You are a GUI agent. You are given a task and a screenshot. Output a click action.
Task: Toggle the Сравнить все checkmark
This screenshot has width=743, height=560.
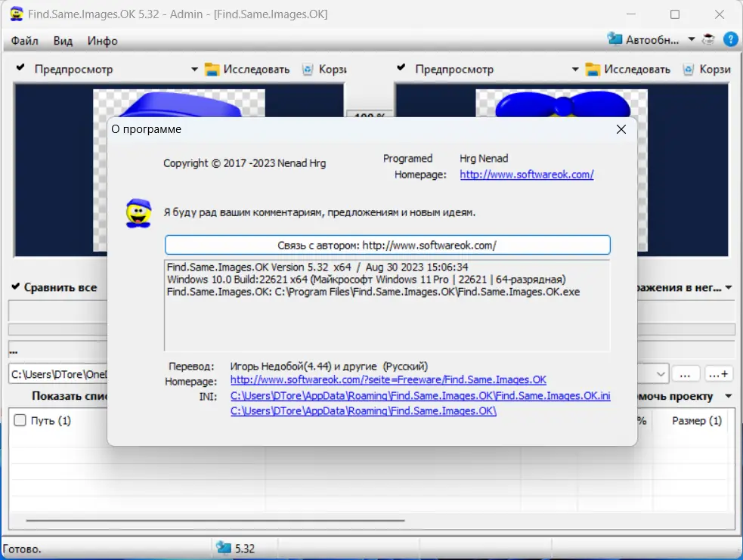(16, 286)
